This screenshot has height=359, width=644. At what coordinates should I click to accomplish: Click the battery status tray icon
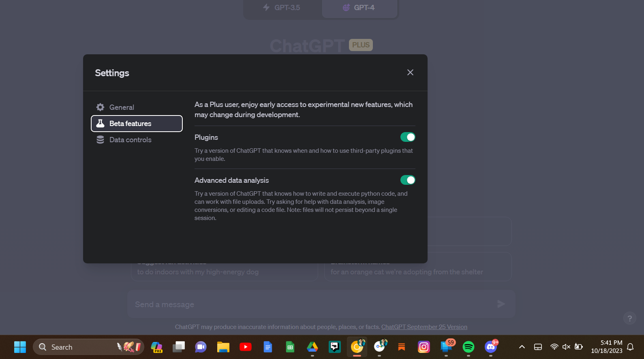pyautogui.click(x=579, y=347)
